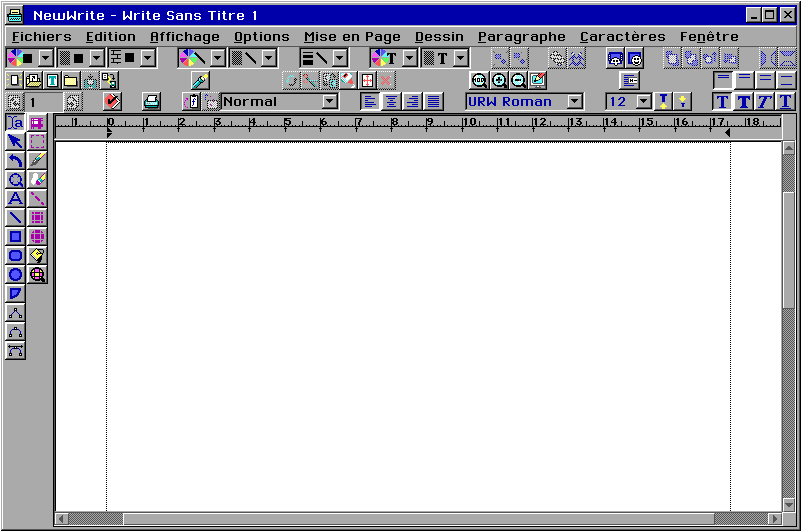Toggle right text alignment
The height and width of the screenshot is (532, 802).
[x=412, y=101]
